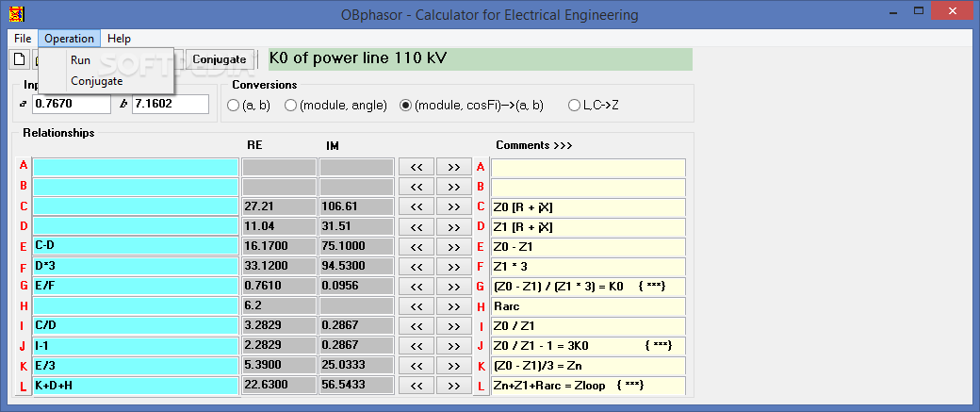Screen dimensions: 980x412
Task: Click IM value 106.61 in row C
Action: (x=357, y=206)
